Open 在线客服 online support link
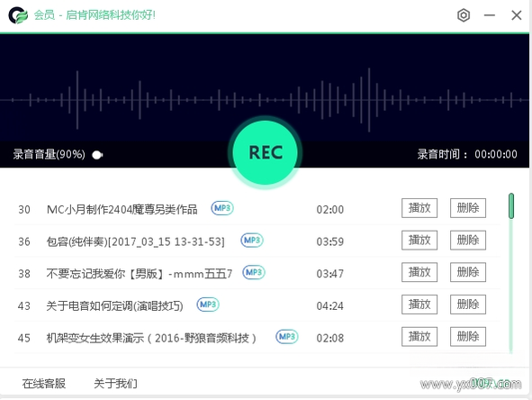The image size is (532, 400). coord(44,384)
